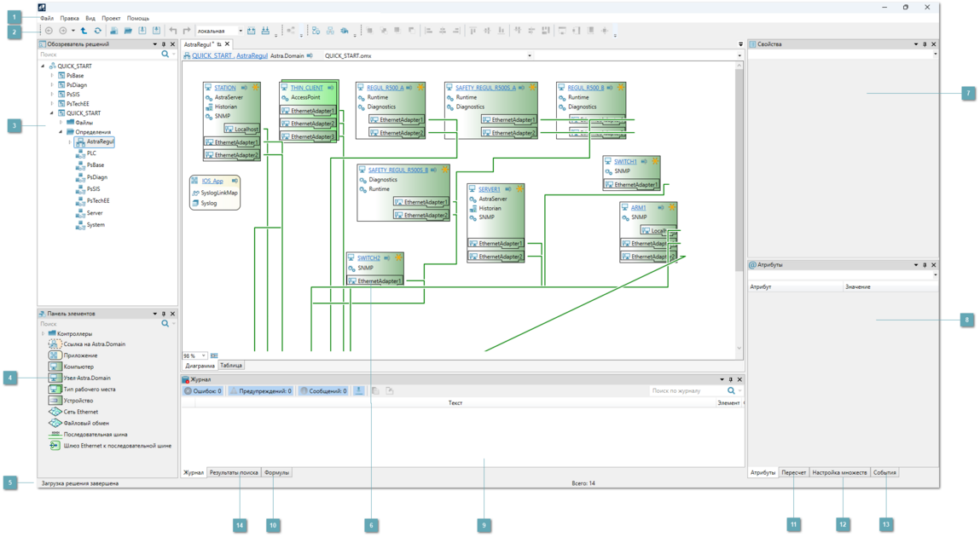Image resolution: width=980 pixels, height=537 pixels.
Task: Toggle the Сообщений: 0 journal filter
Action: (x=323, y=391)
